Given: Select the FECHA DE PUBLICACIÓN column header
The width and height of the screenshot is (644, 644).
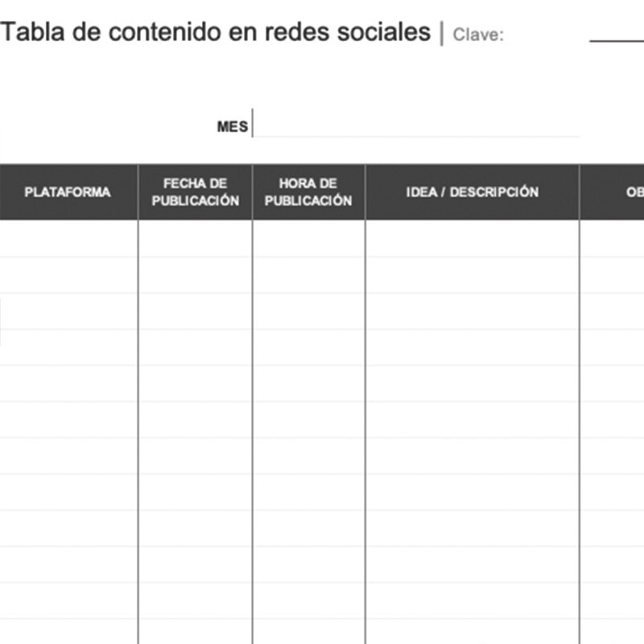Looking at the screenshot, I should coord(195,192).
